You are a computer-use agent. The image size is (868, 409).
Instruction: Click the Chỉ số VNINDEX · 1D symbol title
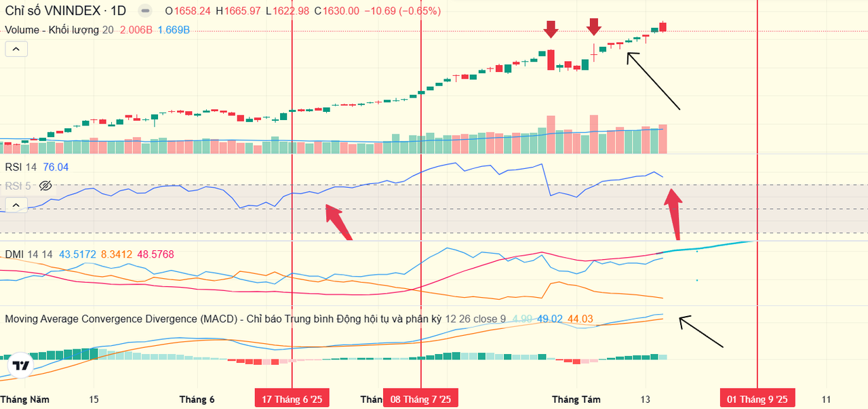click(66, 11)
